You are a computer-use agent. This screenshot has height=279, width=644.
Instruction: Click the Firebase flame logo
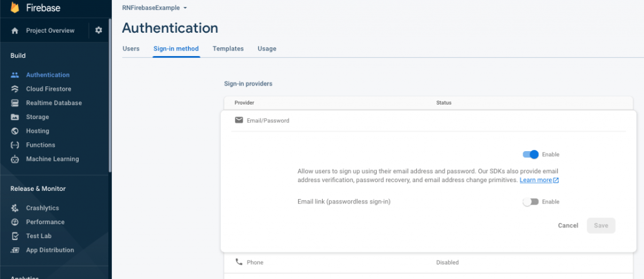(x=15, y=8)
